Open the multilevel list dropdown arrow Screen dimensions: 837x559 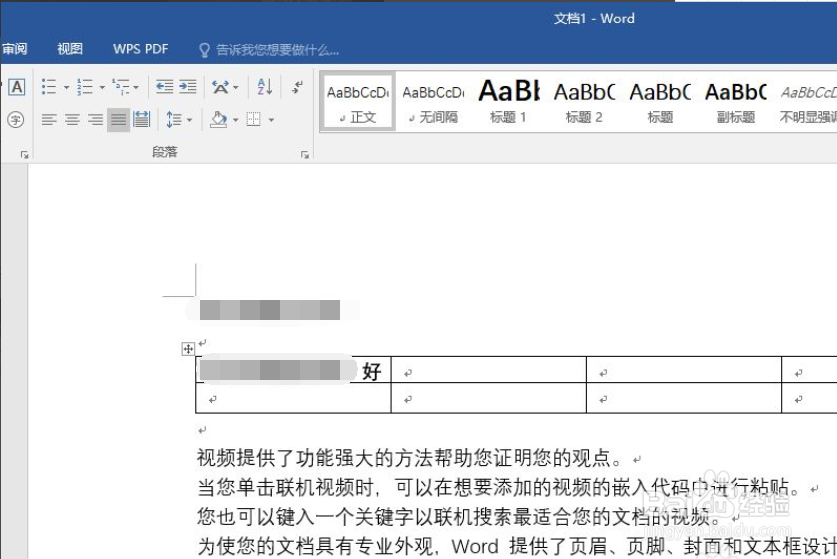tap(136, 88)
